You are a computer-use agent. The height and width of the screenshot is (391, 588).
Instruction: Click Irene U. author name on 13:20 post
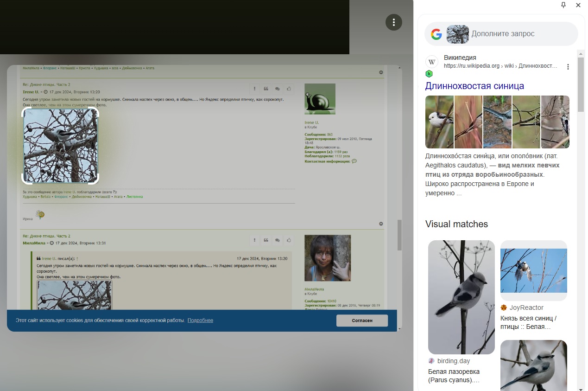(31, 92)
